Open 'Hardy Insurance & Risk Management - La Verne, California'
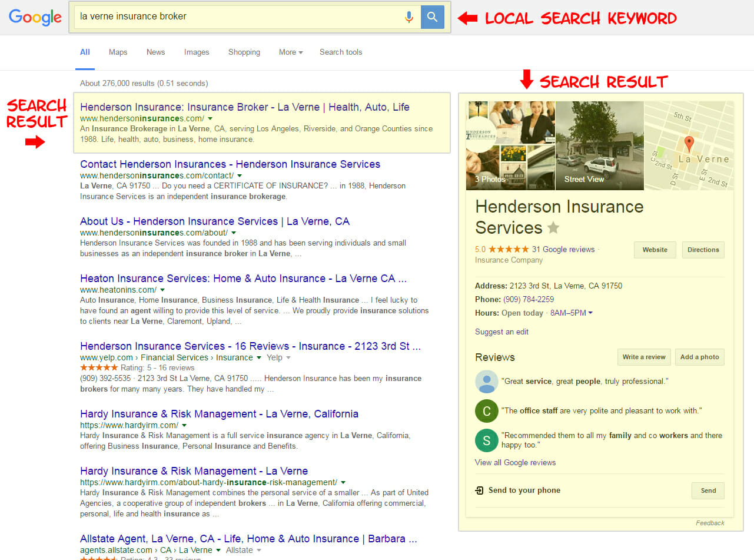This screenshot has height=560, width=754. tap(219, 414)
